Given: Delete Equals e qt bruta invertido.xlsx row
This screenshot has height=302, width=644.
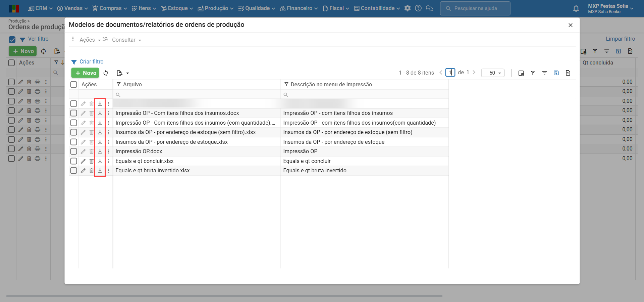Looking at the screenshot, I should coord(92,171).
